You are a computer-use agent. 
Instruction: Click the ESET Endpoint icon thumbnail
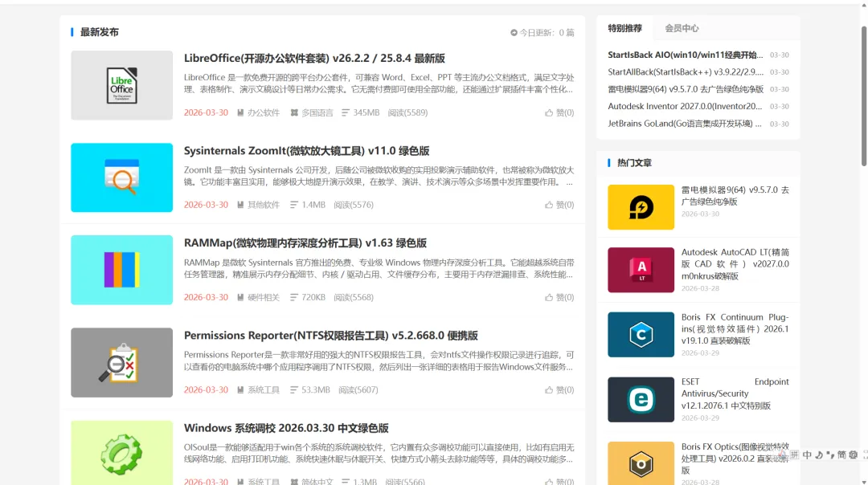tap(641, 399)
